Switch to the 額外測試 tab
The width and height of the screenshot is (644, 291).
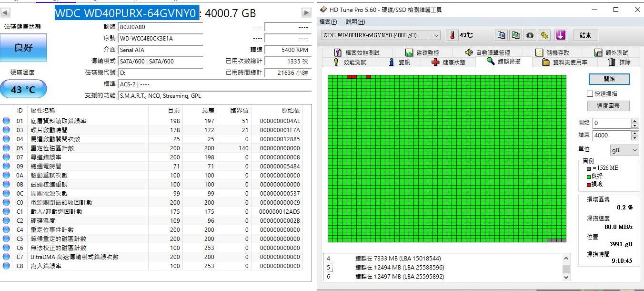pyautogui.click(x=612, y=52)
